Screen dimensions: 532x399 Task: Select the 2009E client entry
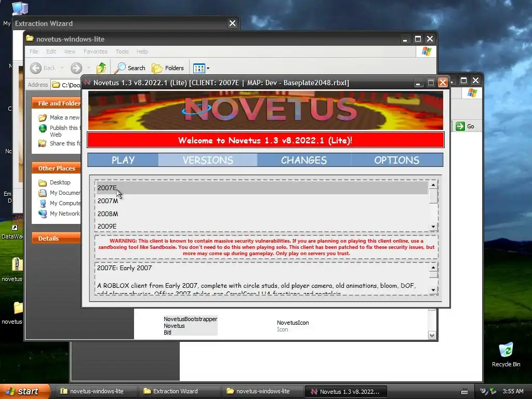coord(262,226)
